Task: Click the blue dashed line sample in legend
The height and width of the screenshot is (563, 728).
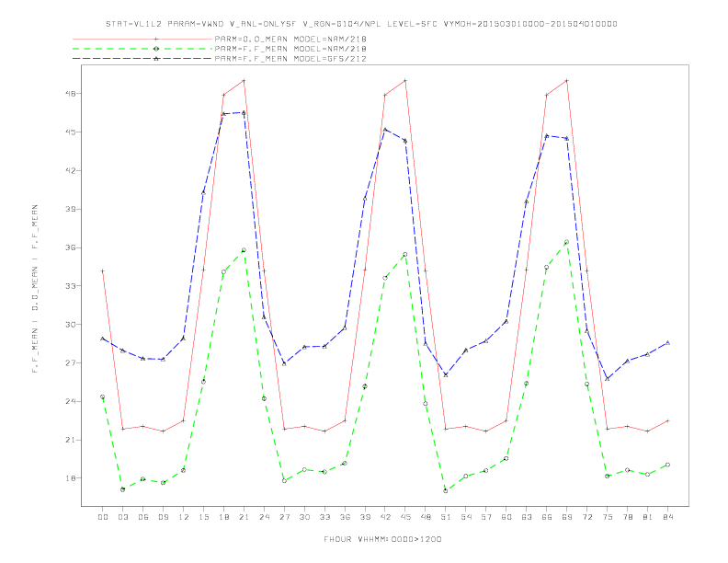Action: coord(142,59)
